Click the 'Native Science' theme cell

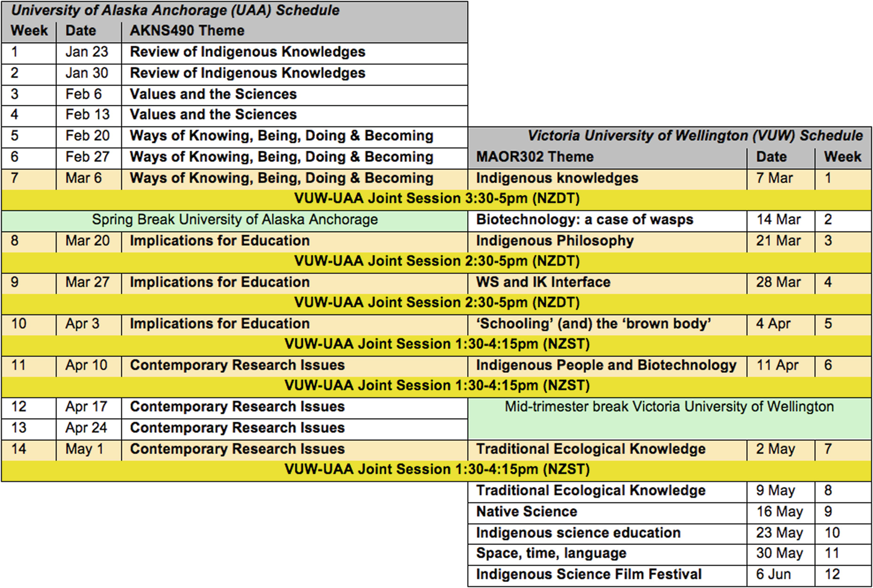coord(607,512)
